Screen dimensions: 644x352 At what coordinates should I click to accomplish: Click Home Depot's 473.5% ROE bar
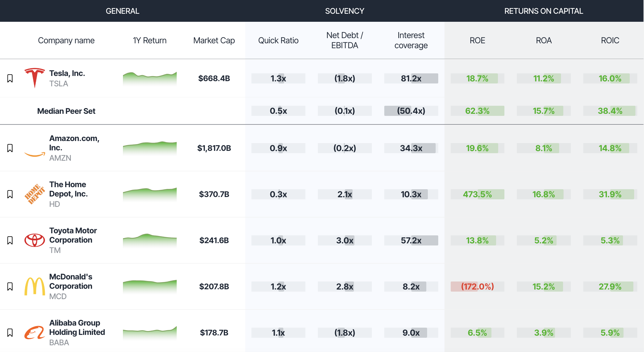477,194
